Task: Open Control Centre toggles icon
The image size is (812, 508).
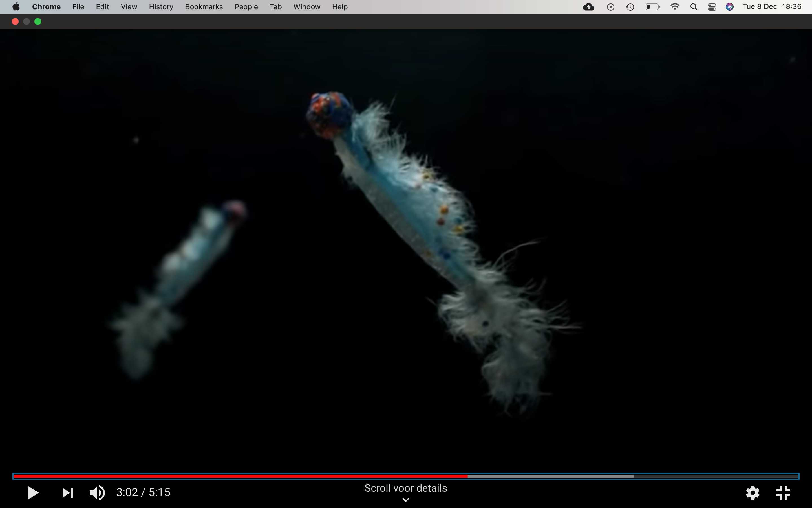Action: point(712,7)
